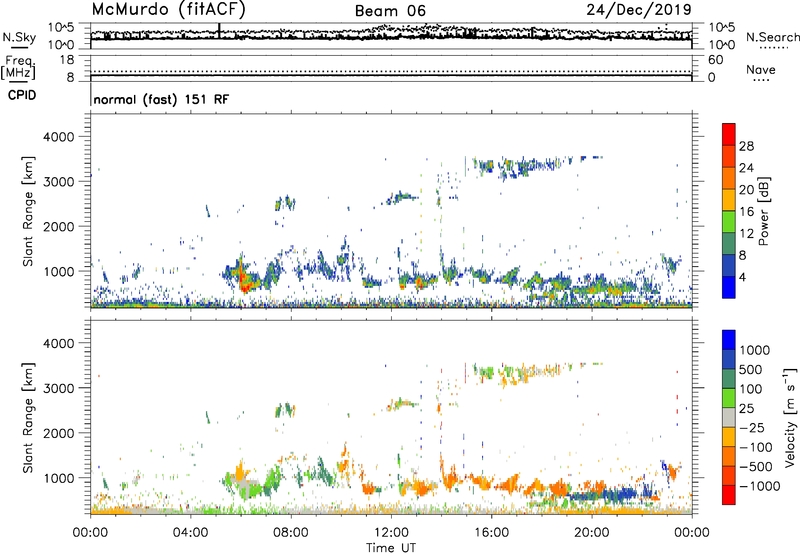Image resolution: width=800 pixels, height=554 pixels.
Task: Click the "12:00" time tick label
Action: 391,533
